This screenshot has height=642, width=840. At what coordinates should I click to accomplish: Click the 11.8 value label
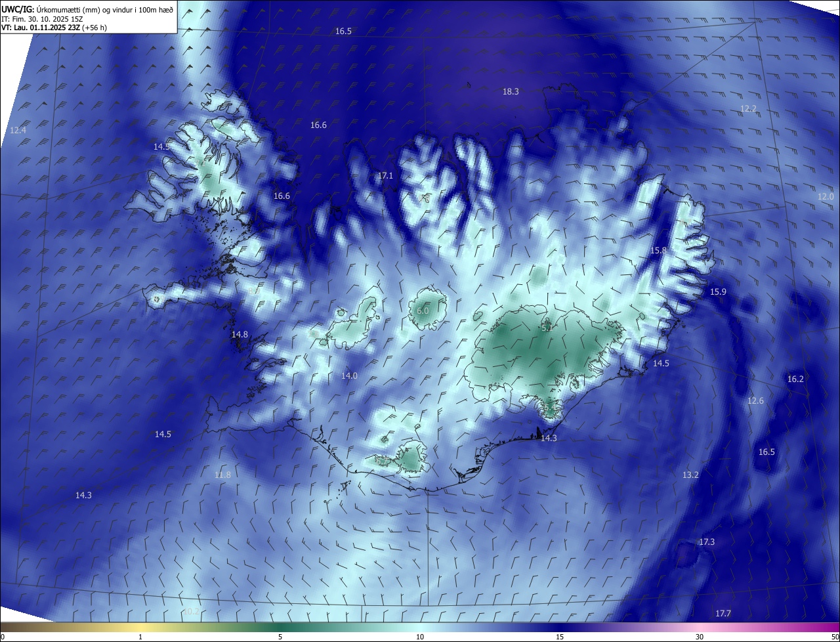click(222, 475)
